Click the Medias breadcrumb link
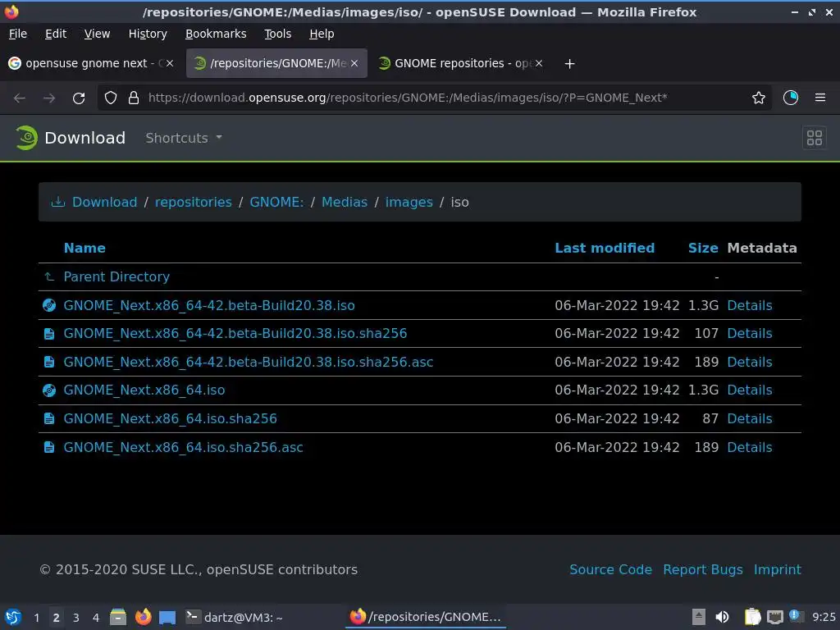840x630 pixels. click(345, 202)
